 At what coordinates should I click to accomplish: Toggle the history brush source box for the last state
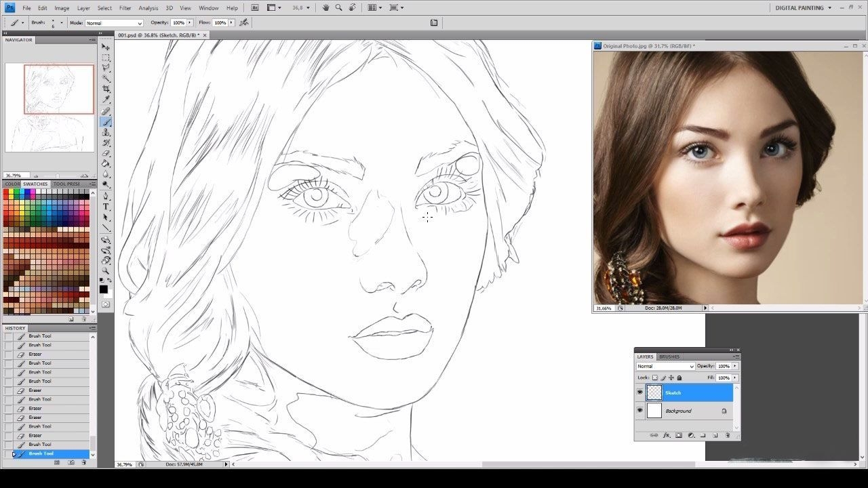pyautogui.click(x=9, y=453)
